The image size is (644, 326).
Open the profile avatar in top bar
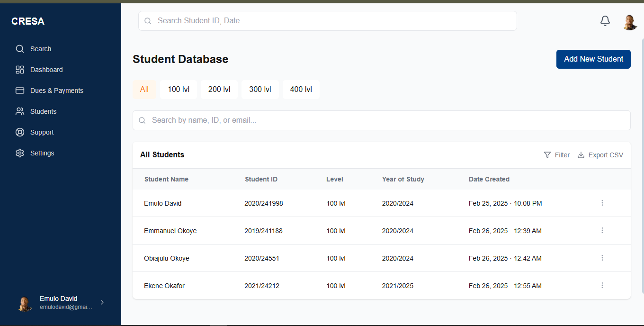629,22
